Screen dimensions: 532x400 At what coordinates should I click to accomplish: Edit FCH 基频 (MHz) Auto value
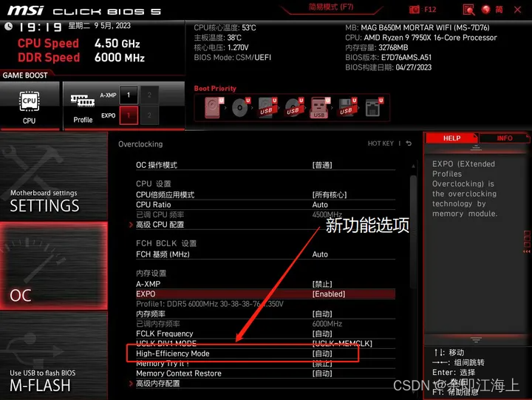[320, 254]
